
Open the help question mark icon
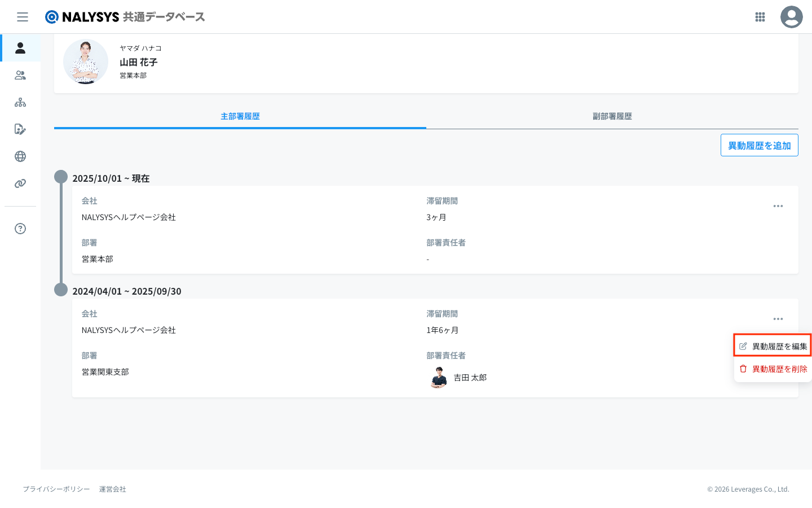(x=20, y=229)
